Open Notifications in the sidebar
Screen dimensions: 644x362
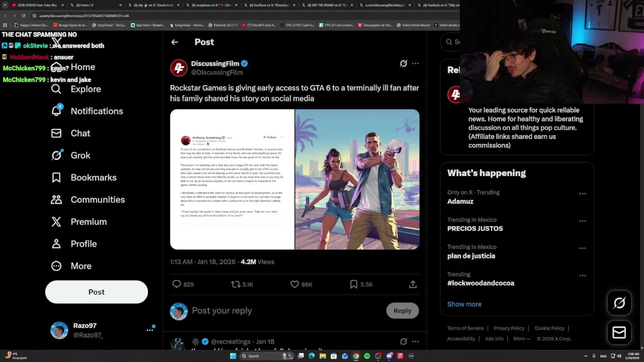pos(87,111)
